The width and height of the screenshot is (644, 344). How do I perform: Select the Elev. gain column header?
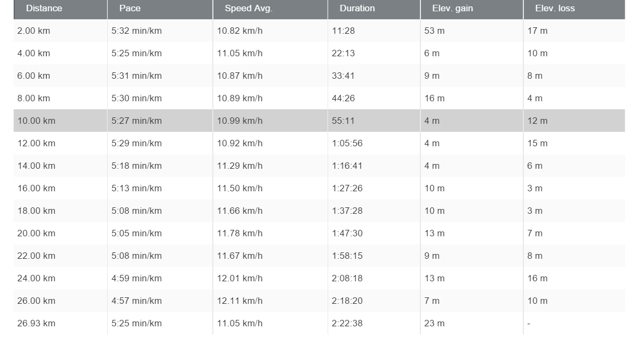[x=452, y=9]
